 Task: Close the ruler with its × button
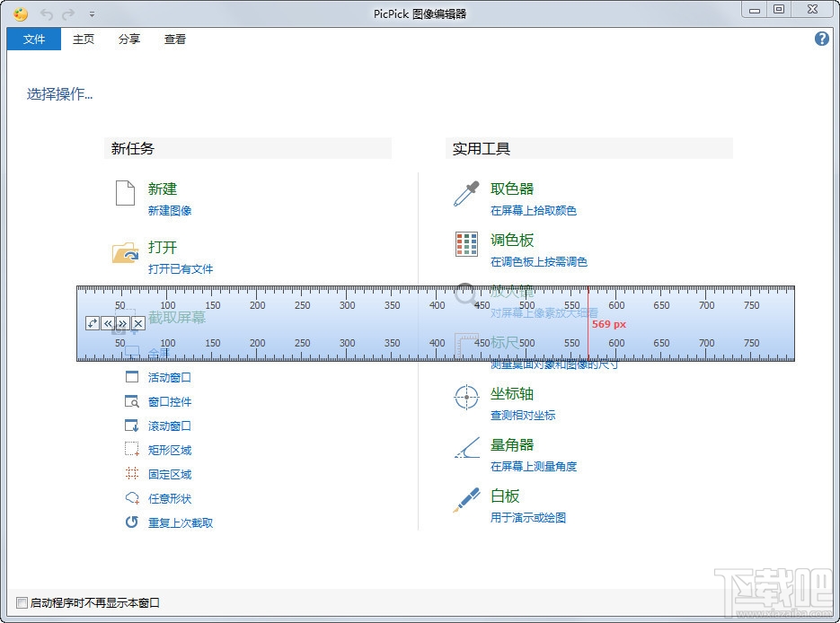[x=138, y=322]
